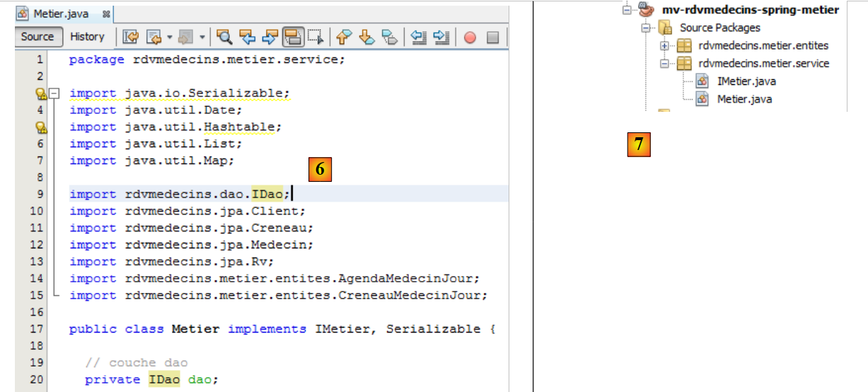This screenshot has width=868, height=392.
Task: Expand rdvmedecins.metier.entites package node
Action: click(x=664, y=46)
